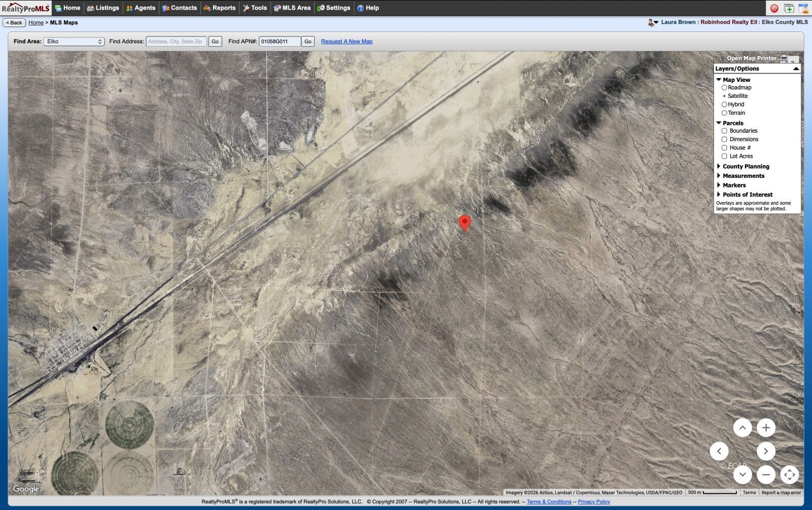This screenshot has height=510, width=812.
Task: Open Listings from the top navigation
Action: pos(103,8)
